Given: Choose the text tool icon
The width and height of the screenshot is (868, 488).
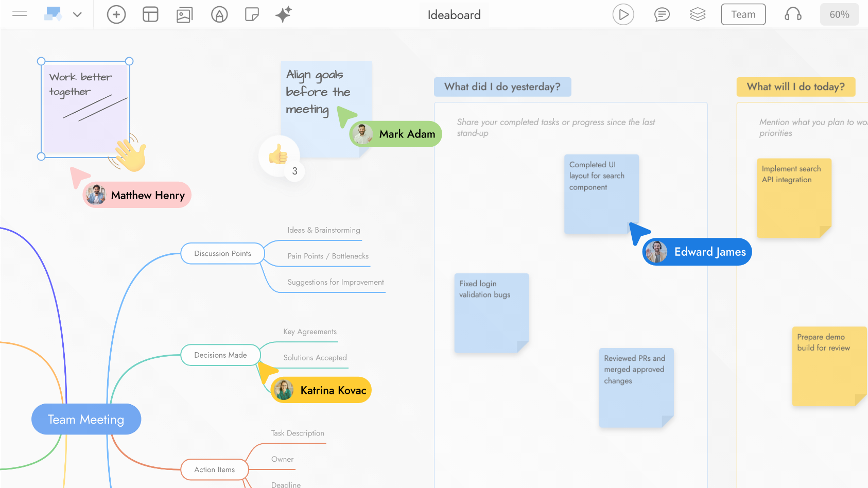Looking at the screenshot, I should point(219,14).
